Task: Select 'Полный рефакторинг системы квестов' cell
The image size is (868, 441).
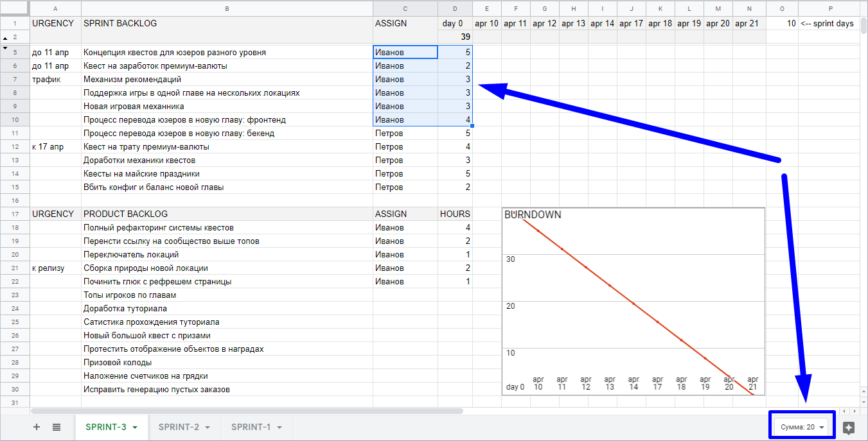Action: (227, 227)
